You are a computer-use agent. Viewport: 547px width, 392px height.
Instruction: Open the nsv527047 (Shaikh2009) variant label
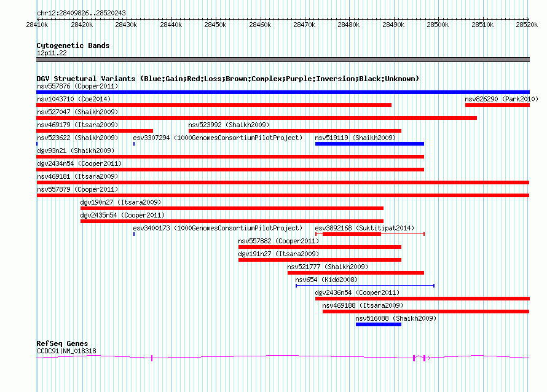coord(77,112)
